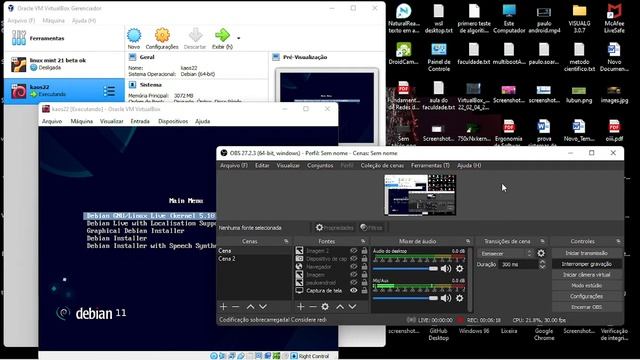
Task: Open Visualizar menu in OBS
Action: (x=288, y=165)
